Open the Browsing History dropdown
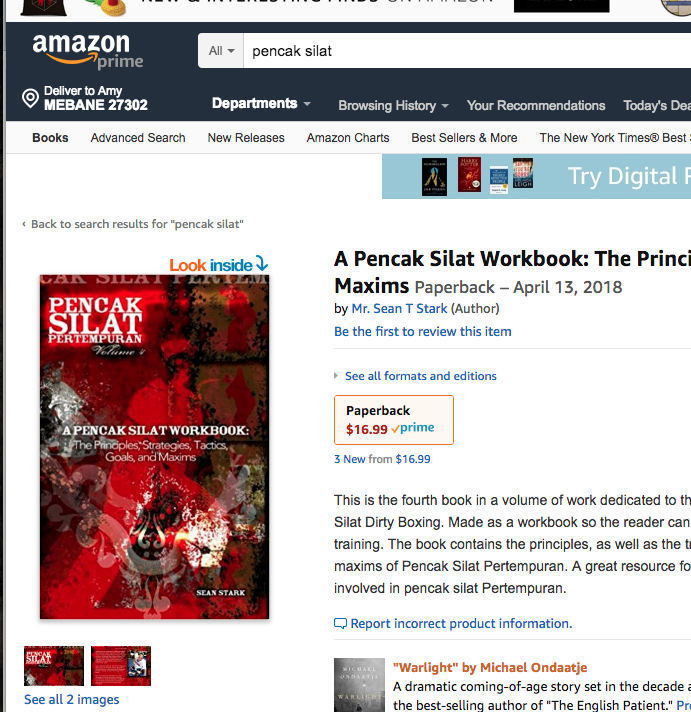This screenshot has height=712, width=691. 393,105
